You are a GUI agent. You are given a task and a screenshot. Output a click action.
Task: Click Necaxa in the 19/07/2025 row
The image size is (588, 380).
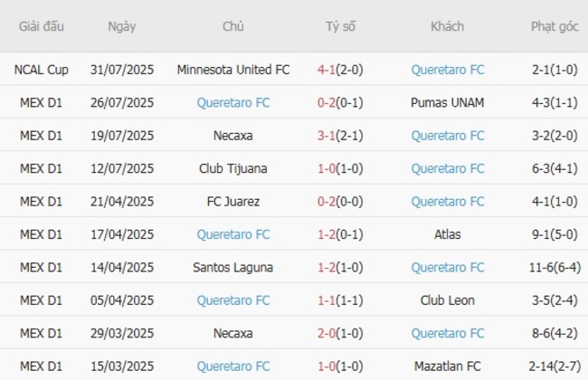click(x=233, y=136)
